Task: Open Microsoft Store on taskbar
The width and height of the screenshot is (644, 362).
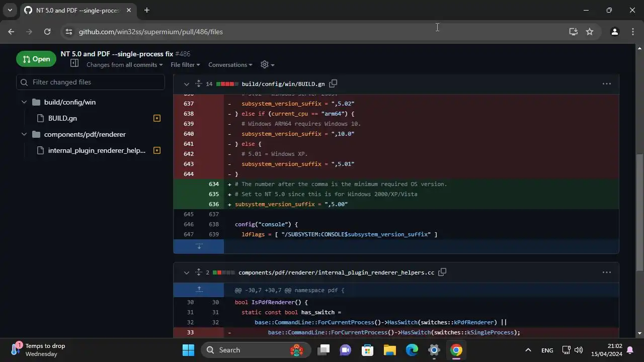Action: point(368,350)
